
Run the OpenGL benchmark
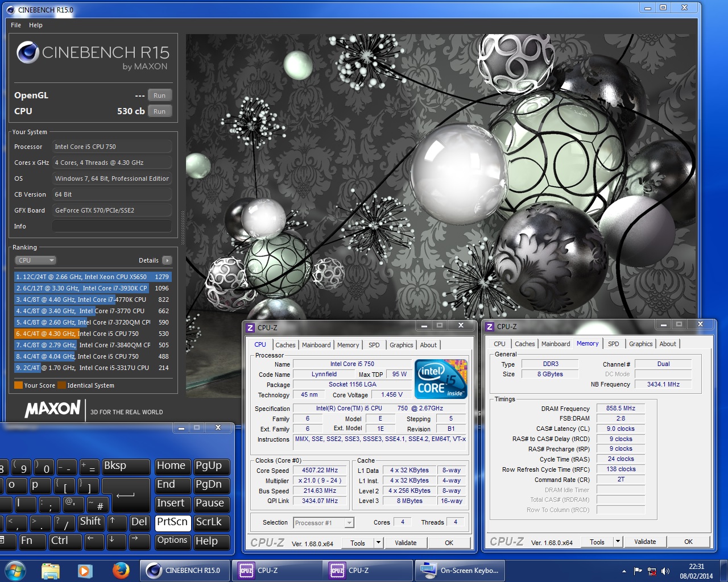(159, 95)
